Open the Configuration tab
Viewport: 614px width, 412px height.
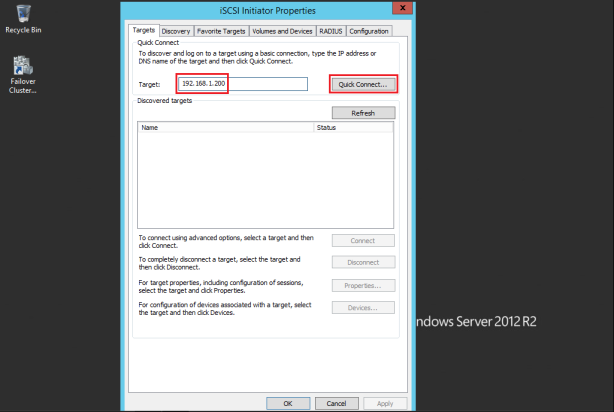(369, 31)
